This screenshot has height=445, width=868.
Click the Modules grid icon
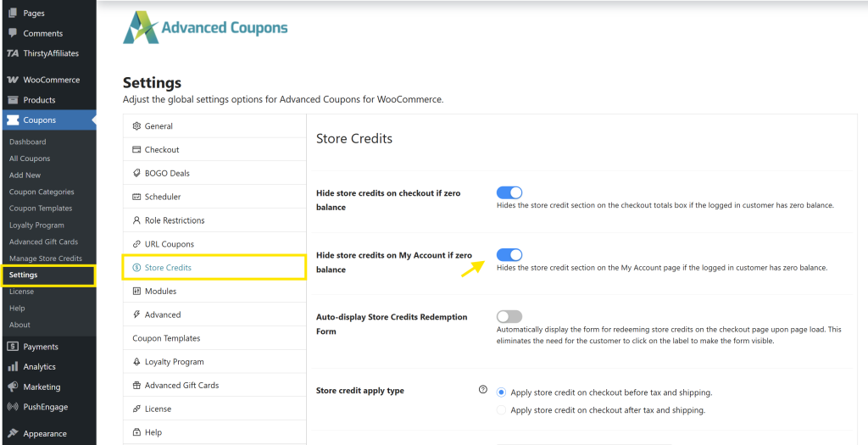136,292
